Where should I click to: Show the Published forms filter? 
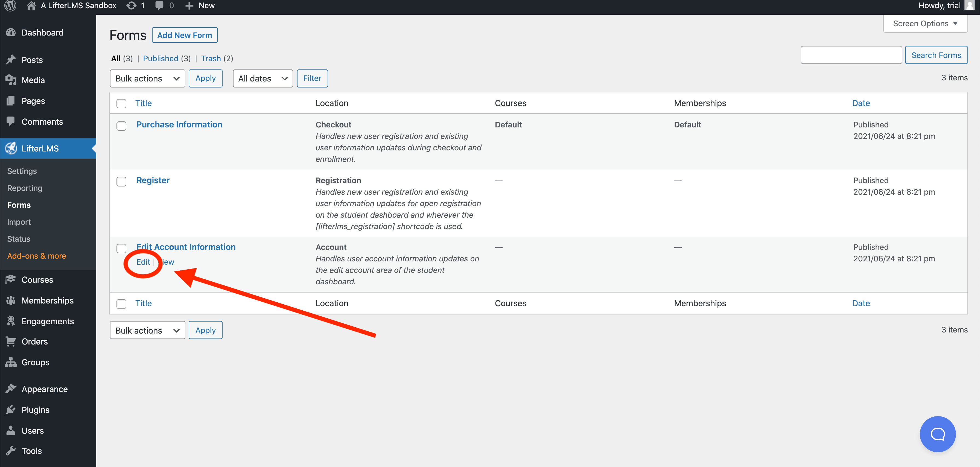pos(161,58)
